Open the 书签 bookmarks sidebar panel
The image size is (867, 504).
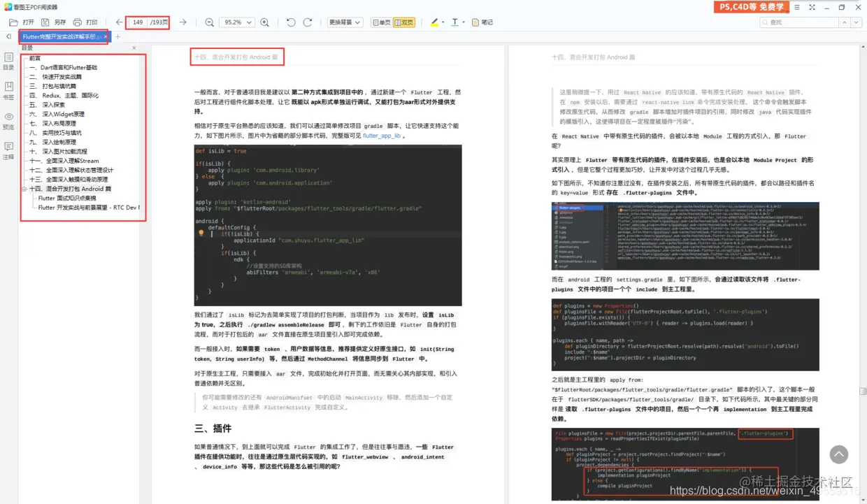coord(8,91)
